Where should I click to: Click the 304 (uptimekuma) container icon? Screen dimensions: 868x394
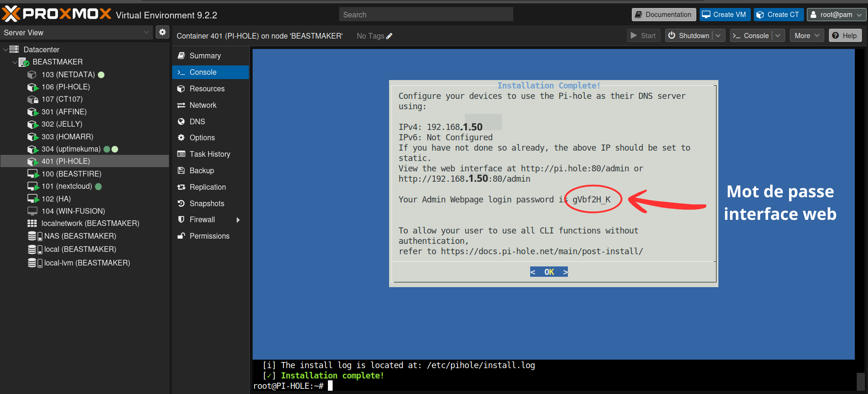click(x=32, y=149)
